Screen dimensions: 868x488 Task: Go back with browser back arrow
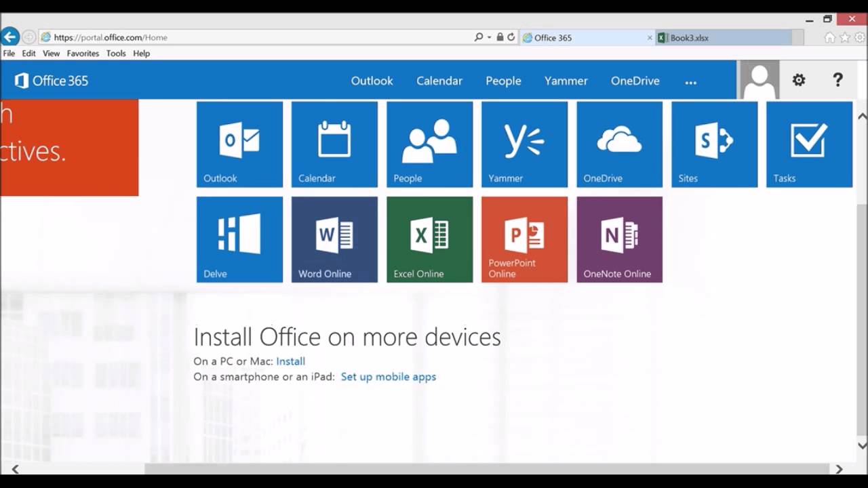click(x=9, y=37)
